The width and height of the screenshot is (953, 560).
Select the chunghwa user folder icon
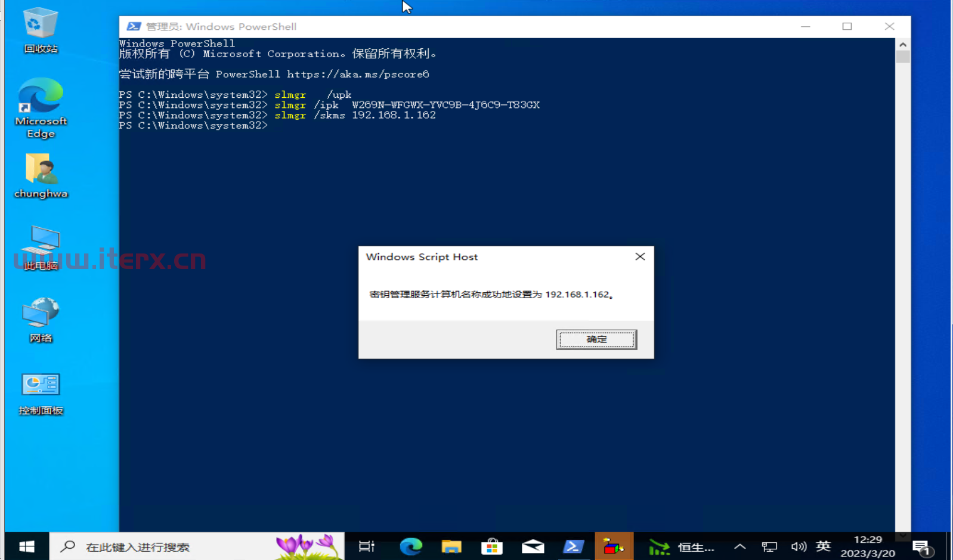pyautogui.click(x=41, y=176)
